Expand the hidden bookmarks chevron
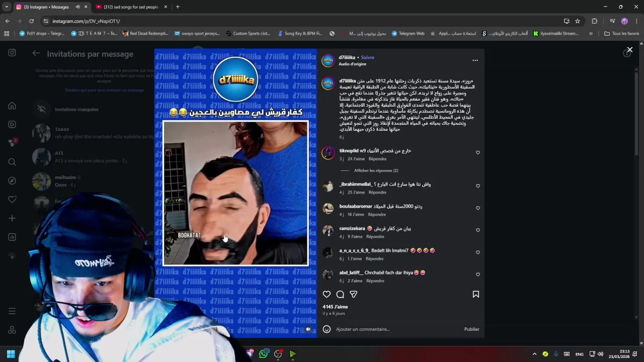The width and height of the screenshot is (644, 362). pyautogui.click(x=591, y=34)
